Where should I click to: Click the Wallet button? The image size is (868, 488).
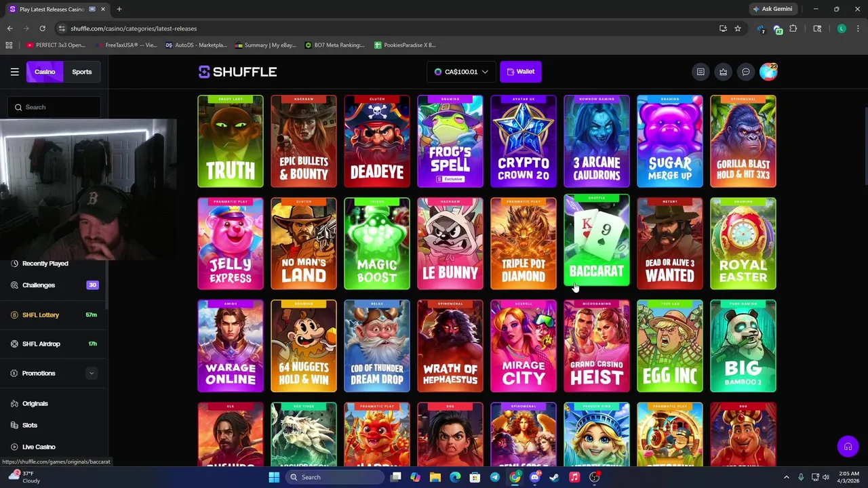(x=521, y=72)
